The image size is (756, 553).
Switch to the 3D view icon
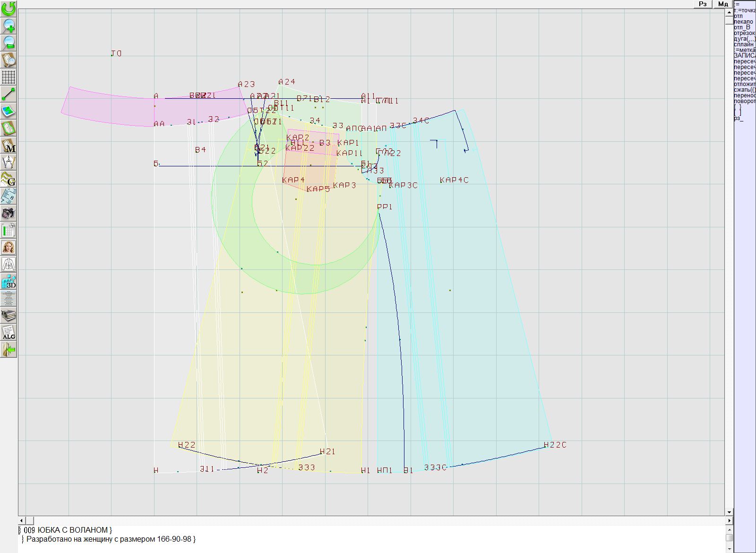(9, 281)
